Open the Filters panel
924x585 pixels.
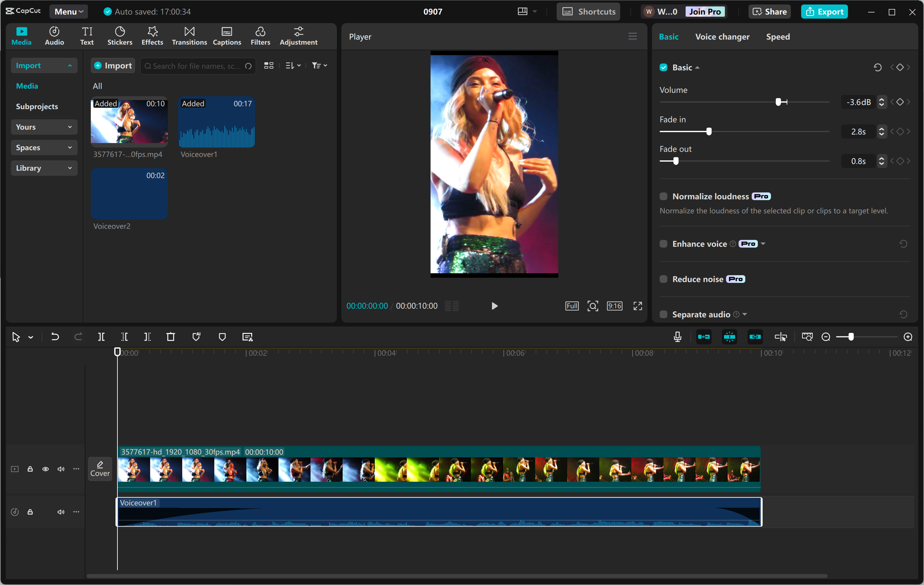tap(260, 35)
